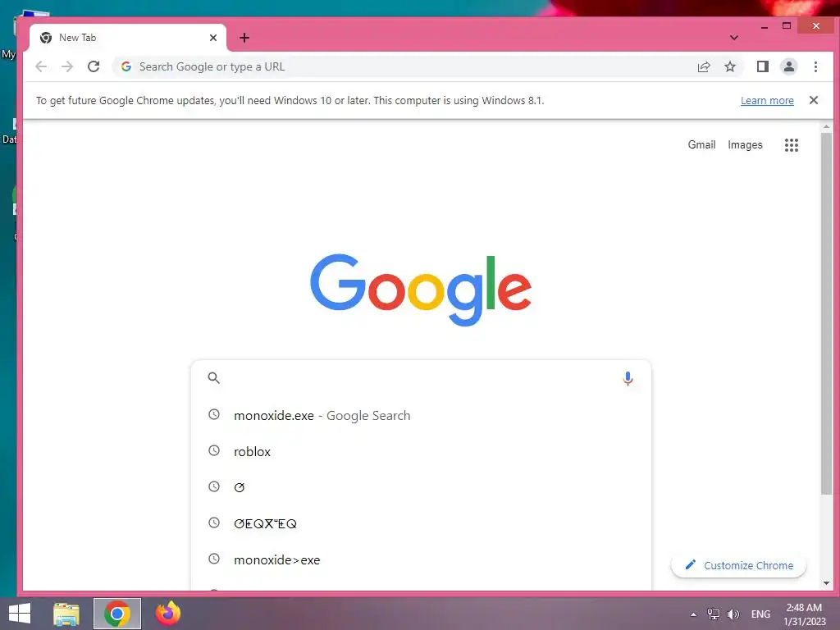
Task: Click the browser back arrow
Action: tap(41, 66)
